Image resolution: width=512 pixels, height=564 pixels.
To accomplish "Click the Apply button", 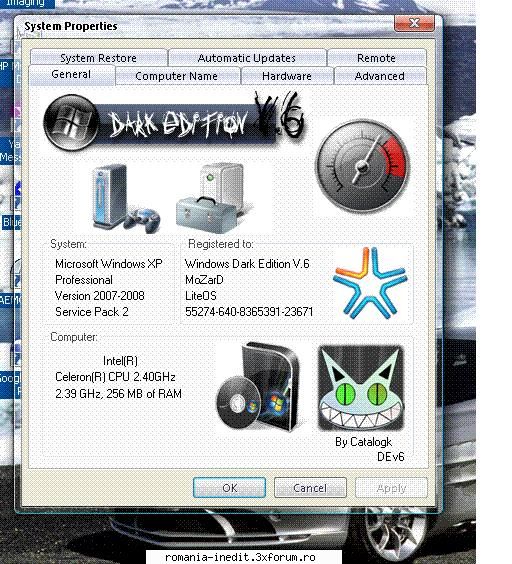I will coord(391,488).
